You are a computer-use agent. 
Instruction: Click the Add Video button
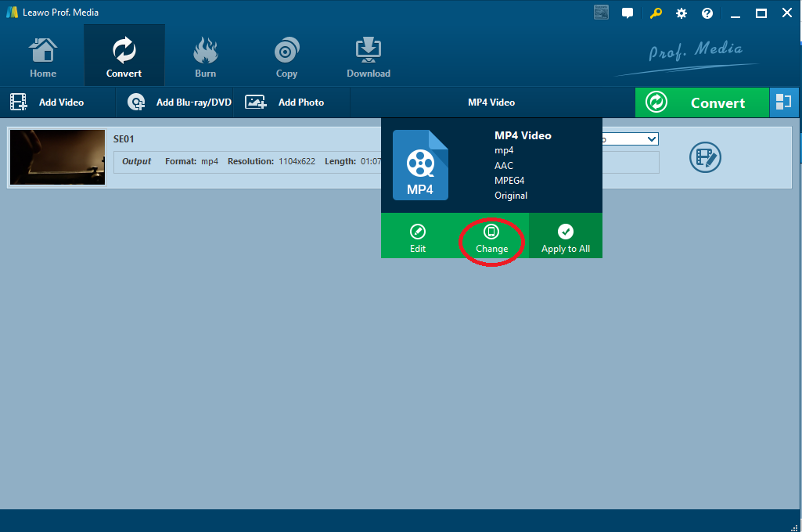pyautogui.click(x=48, y=102)
